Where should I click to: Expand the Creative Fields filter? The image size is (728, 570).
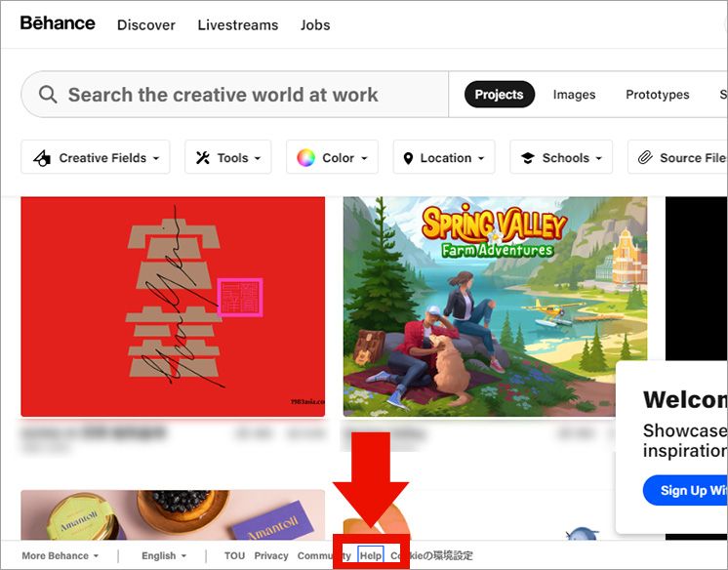pos(96,157)
